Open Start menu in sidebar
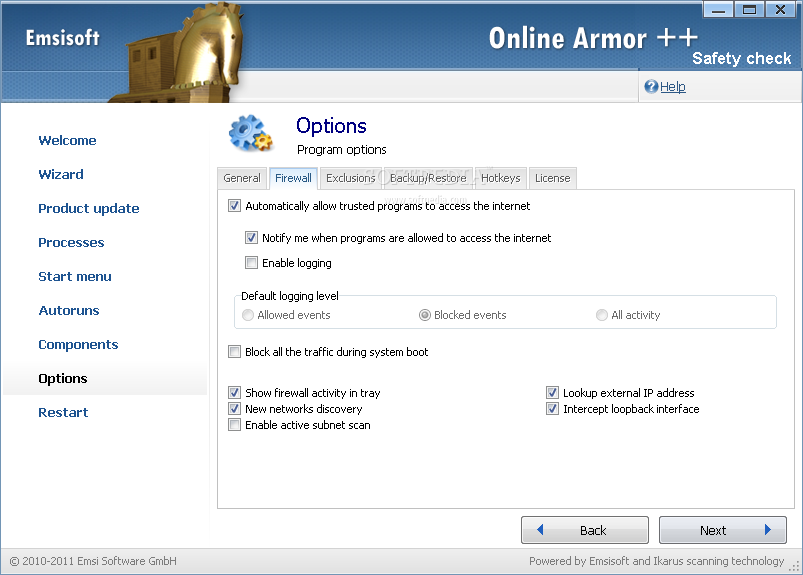The width and height of the screenshot is (803, 575). (x=75, y=276)
